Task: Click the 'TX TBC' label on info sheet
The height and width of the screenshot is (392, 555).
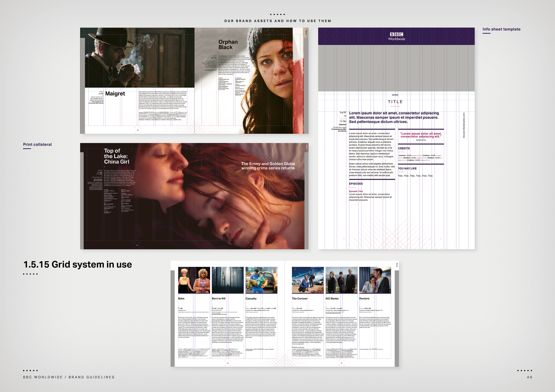Action: pyautogui.click(x=343, y=121)
